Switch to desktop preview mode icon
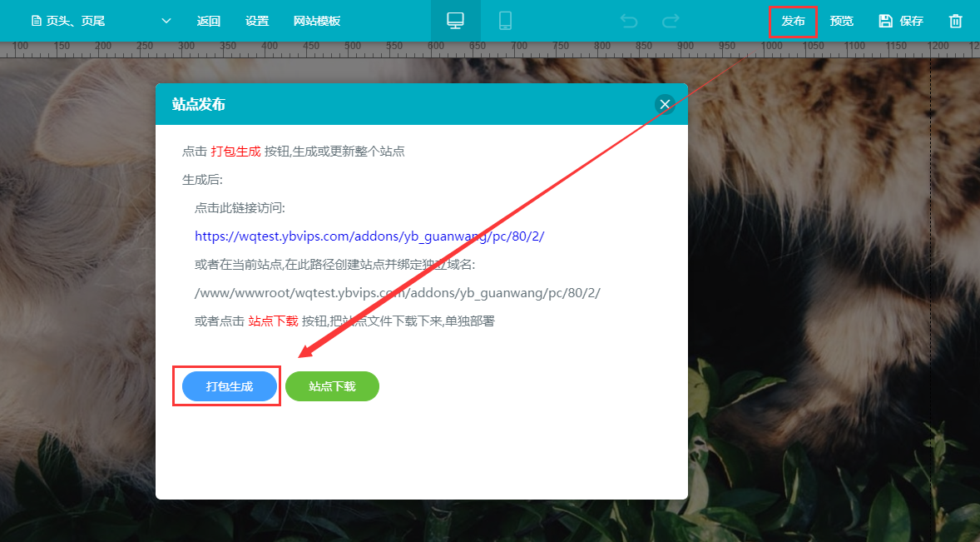The width and height of the screenshot is (980, 542). pyautogui.click(x=455, y=21)
